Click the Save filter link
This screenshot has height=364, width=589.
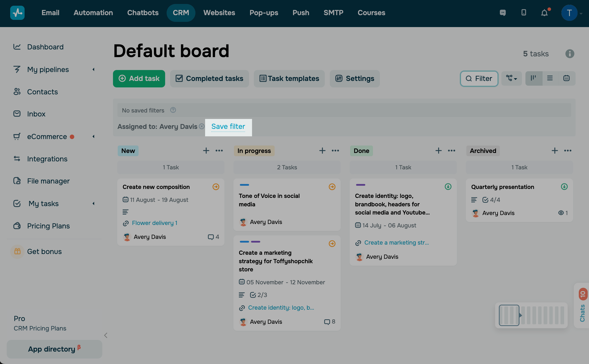click(228, 126)
